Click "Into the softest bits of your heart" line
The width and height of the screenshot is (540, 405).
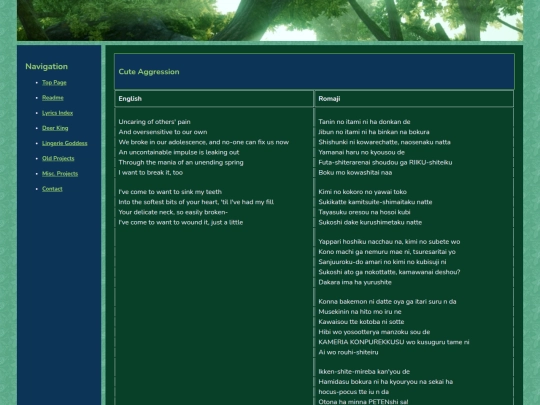click(x=196, y=202)
